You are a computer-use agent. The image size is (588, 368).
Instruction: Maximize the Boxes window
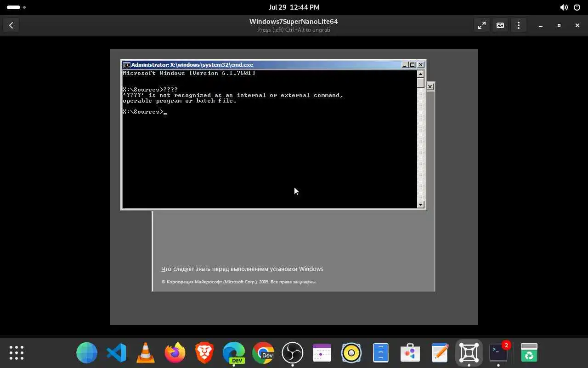pyautogui.click(x=559, y=26)
